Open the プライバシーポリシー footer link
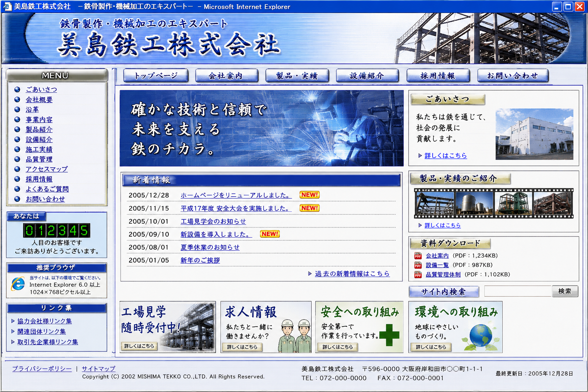Screen dimensions: 588x392 coord(42,369)
